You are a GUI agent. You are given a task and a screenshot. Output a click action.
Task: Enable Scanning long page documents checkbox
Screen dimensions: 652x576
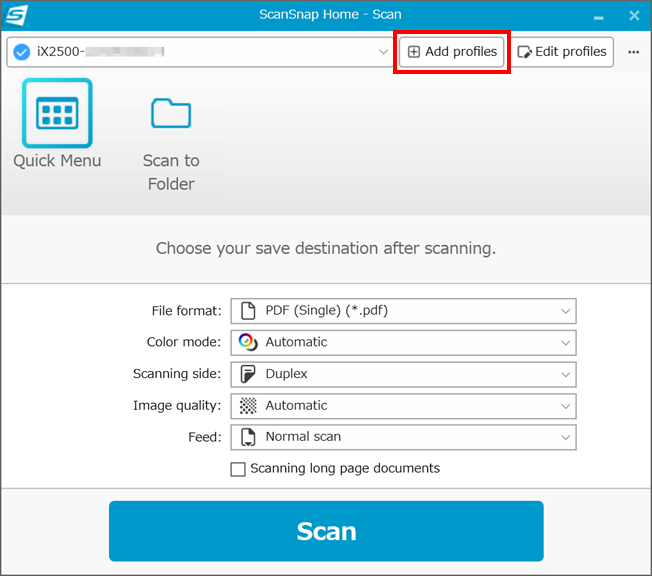[x=238, y=469]
